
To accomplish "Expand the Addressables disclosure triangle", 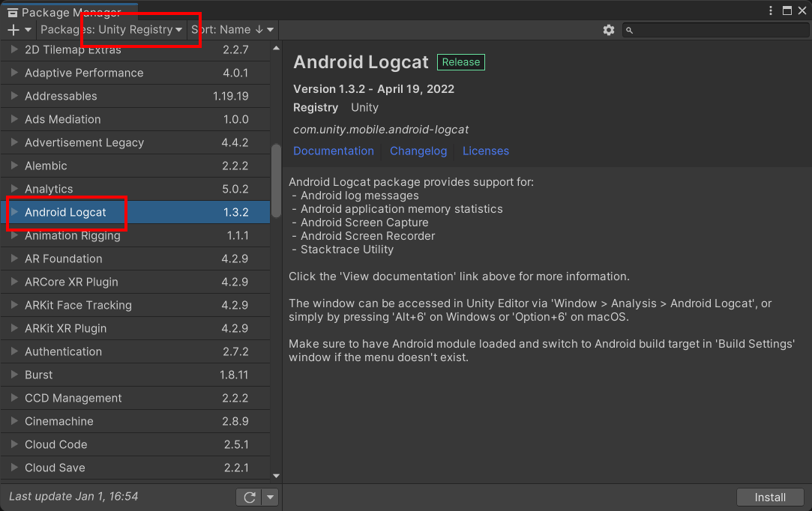I will click(14, 96).
